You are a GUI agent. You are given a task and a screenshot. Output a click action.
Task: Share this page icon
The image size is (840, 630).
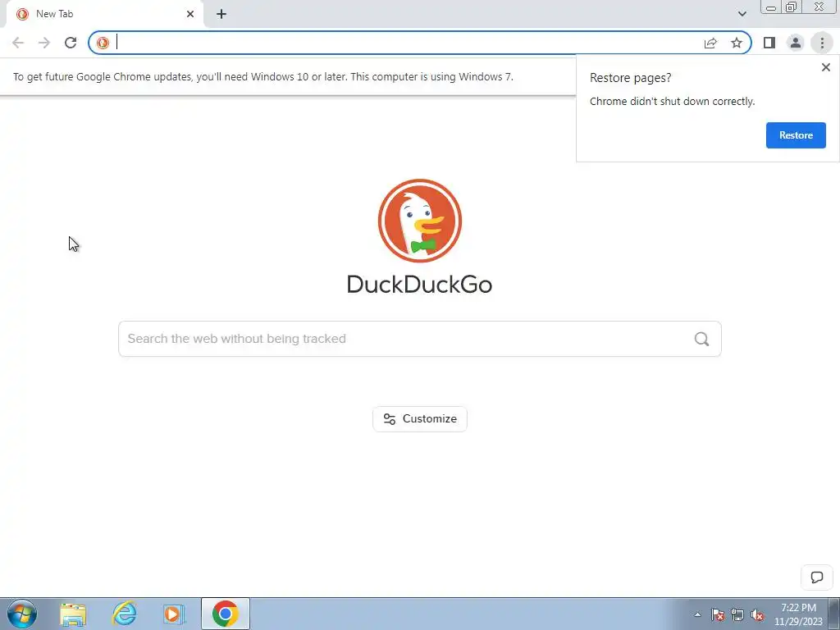click(x=710, y=43)
